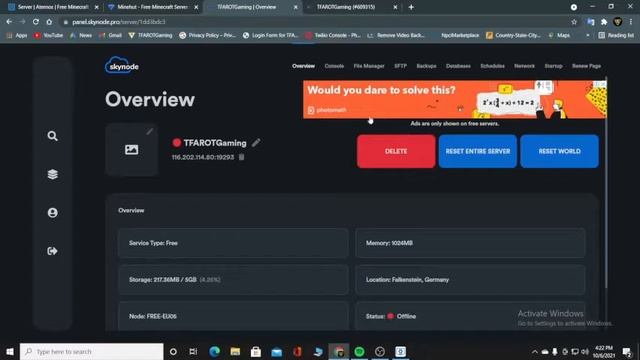Switch to the Minehut browser tab
The image size is (640, 360).
coord(152,7)
